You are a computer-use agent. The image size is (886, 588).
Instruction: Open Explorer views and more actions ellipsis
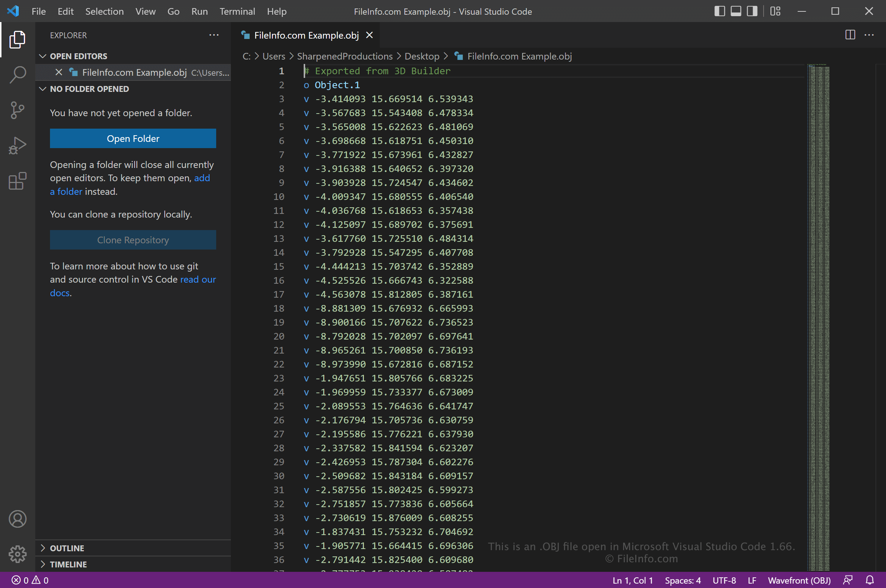click(214, 35)
